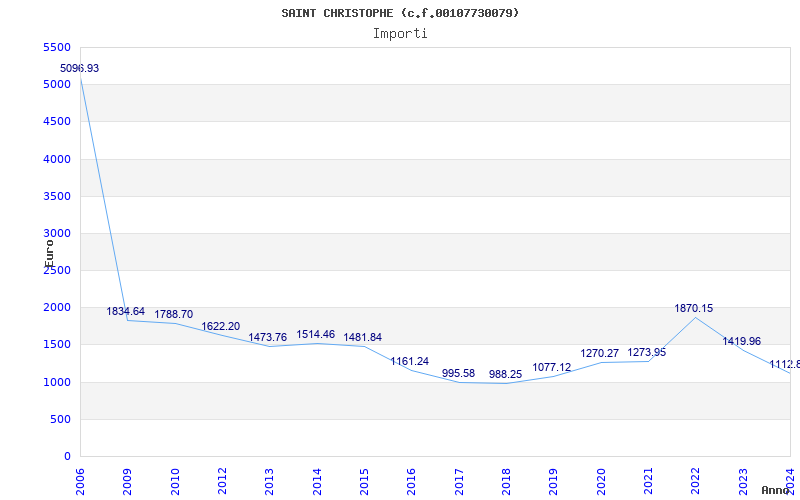Click the 1870.15 peak label in 2022
Screen dimensions: 800x500
point(694,308)
